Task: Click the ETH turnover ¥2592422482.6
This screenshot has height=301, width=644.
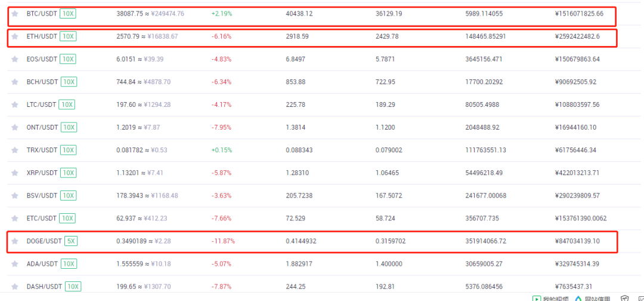Action: (x=577, y=36)
